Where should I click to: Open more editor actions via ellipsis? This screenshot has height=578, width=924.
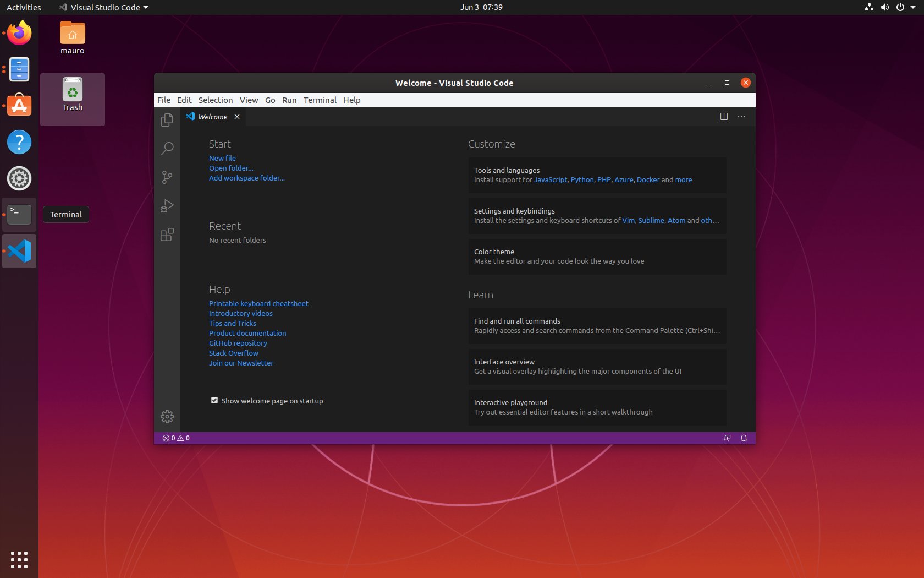(x=741, y=117)
